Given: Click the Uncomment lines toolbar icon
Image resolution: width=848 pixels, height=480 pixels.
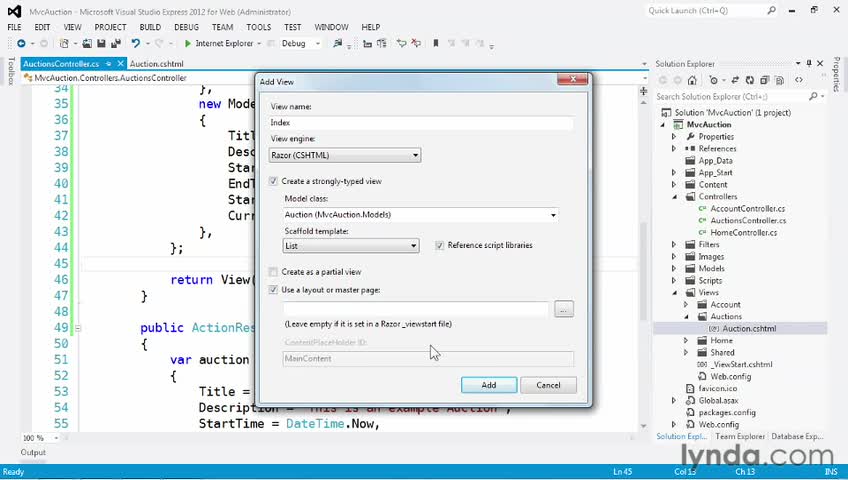Looking at the screenshot, I should 416,43.
